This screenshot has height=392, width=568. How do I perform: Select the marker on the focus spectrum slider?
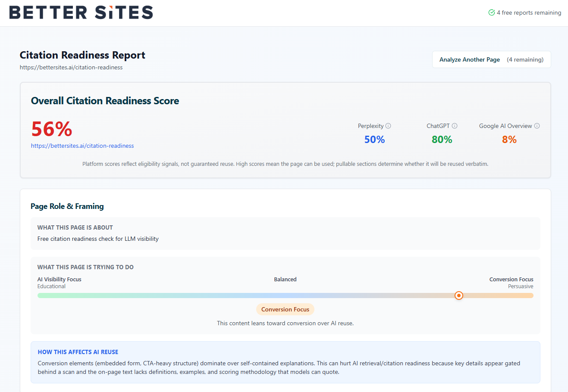pos(458,296)
